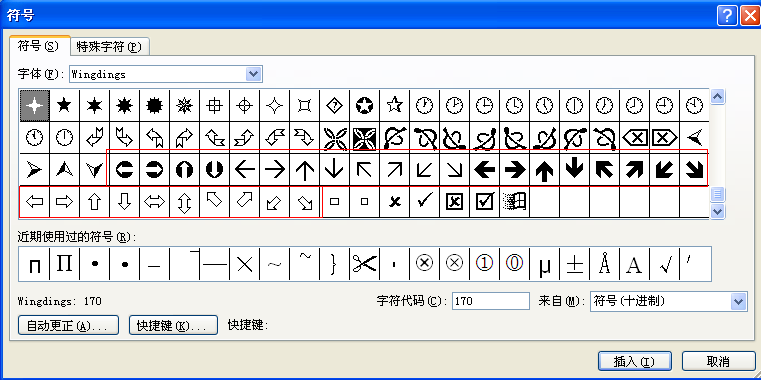Click the 字符代码 input field
This screenshot has height=380, width=761.
pyautogui.click(x=491, y=301)
